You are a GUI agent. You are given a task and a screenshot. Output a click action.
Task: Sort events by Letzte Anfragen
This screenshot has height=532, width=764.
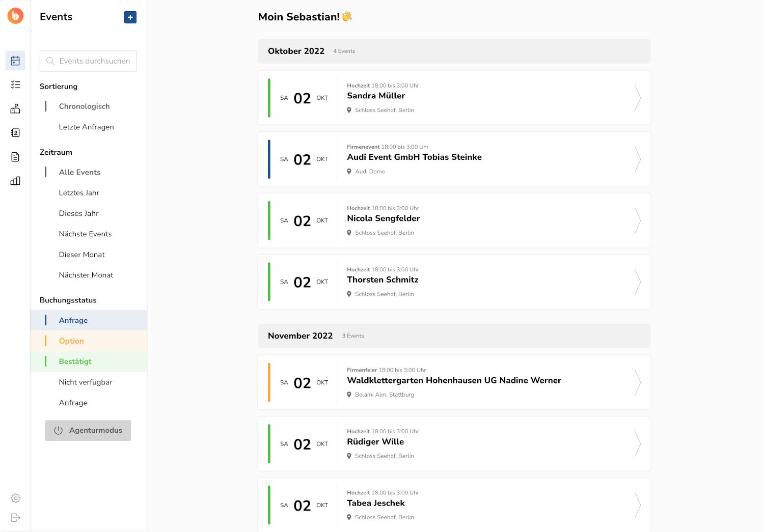click(x=86, y=127)
